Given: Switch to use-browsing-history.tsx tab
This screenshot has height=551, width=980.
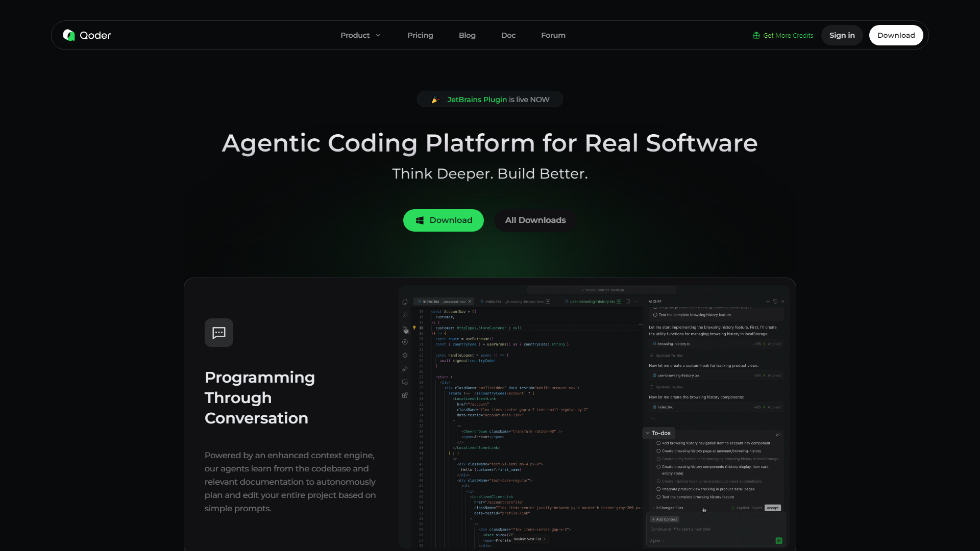Looking at the screenshot, I should (x=592, y=302).
